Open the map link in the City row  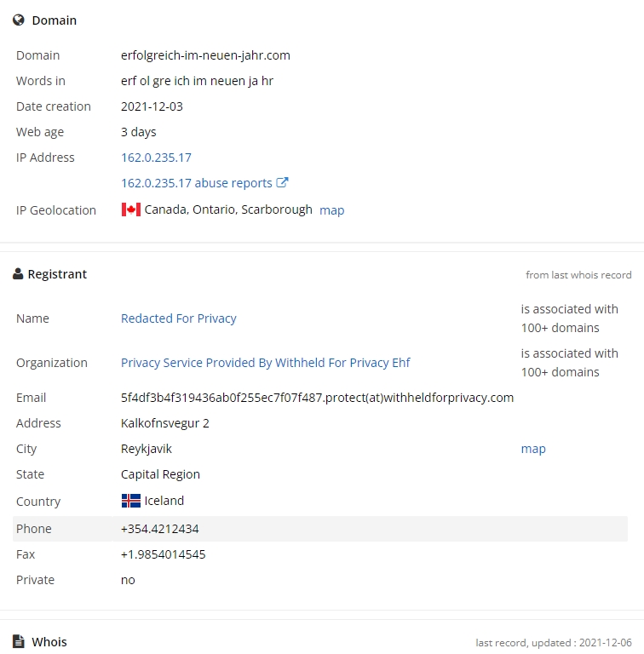pyautogui.click(x=533, y=449)
